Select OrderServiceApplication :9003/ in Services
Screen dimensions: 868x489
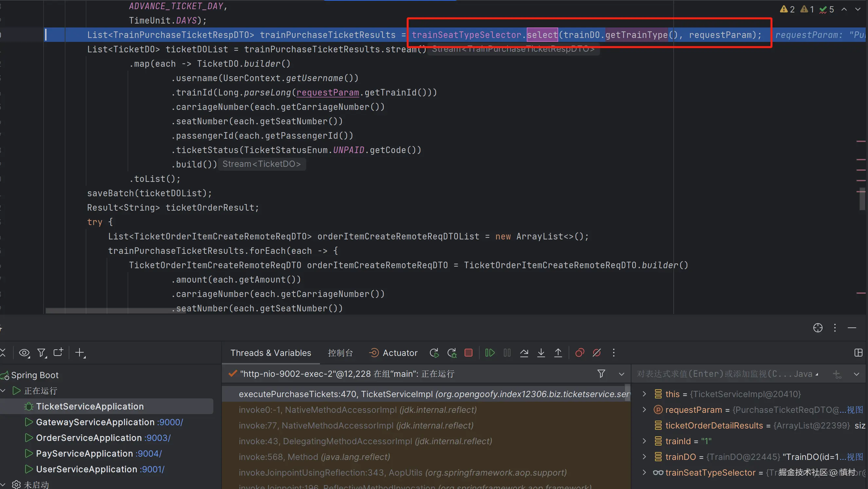[x=89, y=437]
